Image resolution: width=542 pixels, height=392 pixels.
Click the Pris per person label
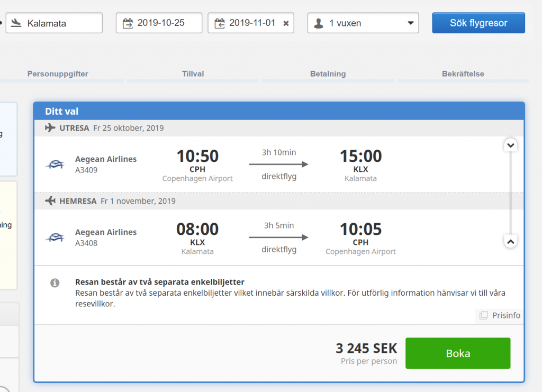click(369, 361)
